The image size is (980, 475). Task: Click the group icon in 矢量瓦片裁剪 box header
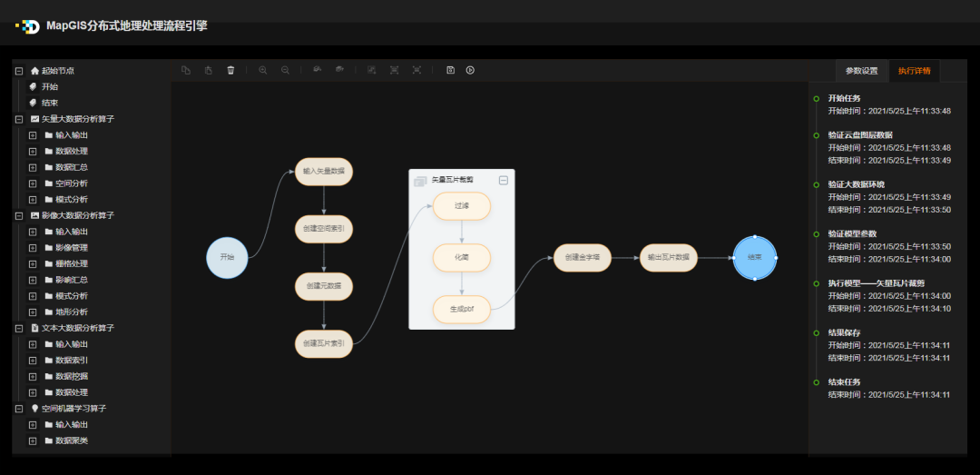pyautogui.click(x=420, y=180)
